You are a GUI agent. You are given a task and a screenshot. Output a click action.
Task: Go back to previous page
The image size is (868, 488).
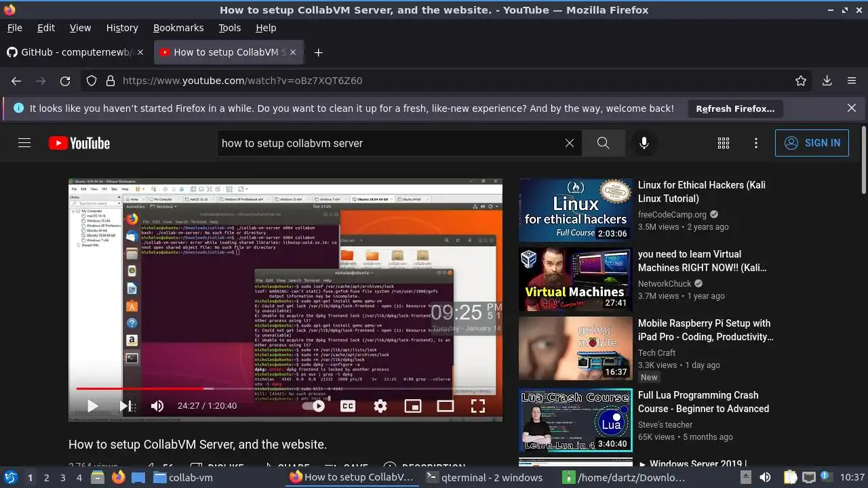[x=16, y=81]
